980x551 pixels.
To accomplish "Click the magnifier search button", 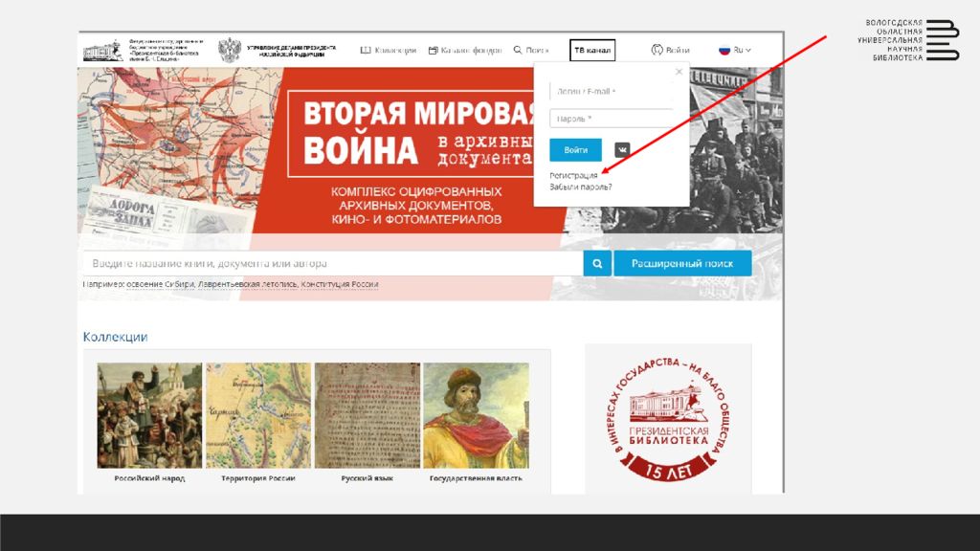I will [597, 264].
